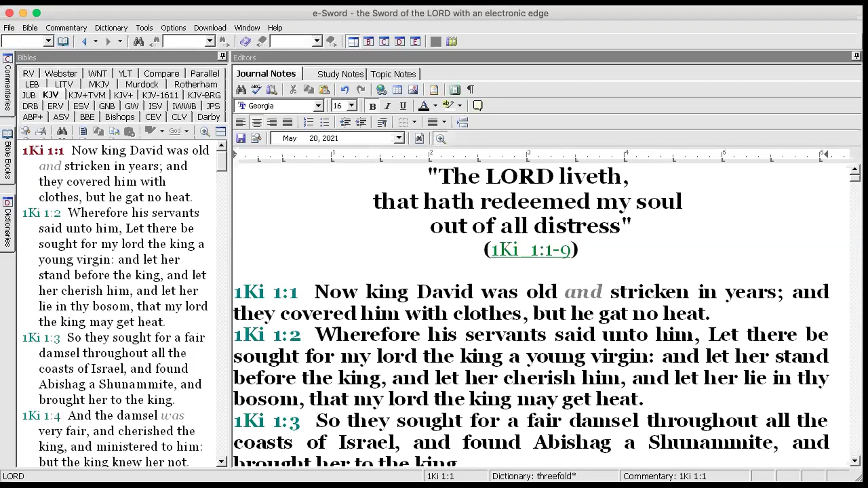The height and width of the screenshot is (488, 868).
Task: Click the undo arrow in editor toolbar
Action: [x=345, y=89]
